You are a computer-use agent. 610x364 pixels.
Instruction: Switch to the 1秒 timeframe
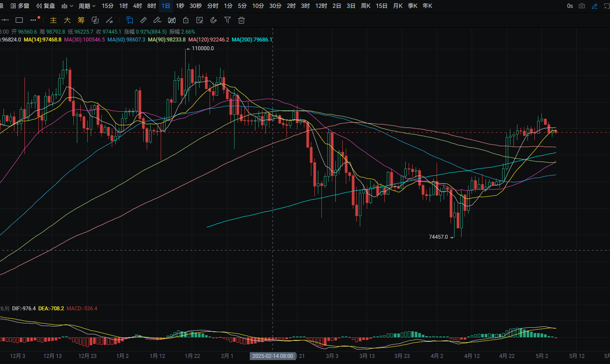tap(180, 6)
